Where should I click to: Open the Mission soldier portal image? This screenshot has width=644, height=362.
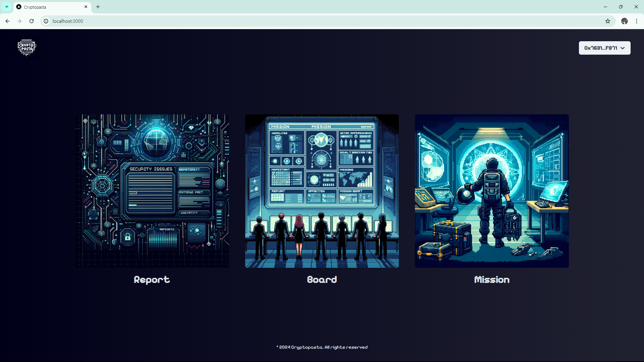pos(491,191)
